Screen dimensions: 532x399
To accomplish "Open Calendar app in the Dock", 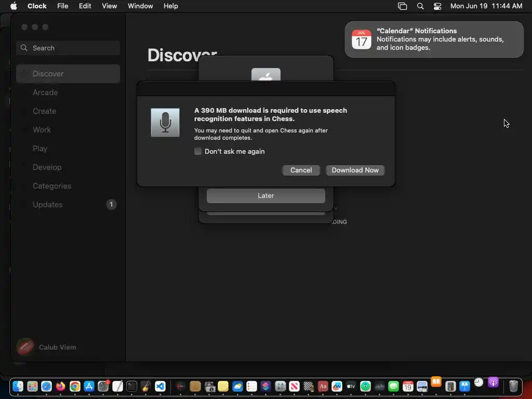I will coord(408,386).
